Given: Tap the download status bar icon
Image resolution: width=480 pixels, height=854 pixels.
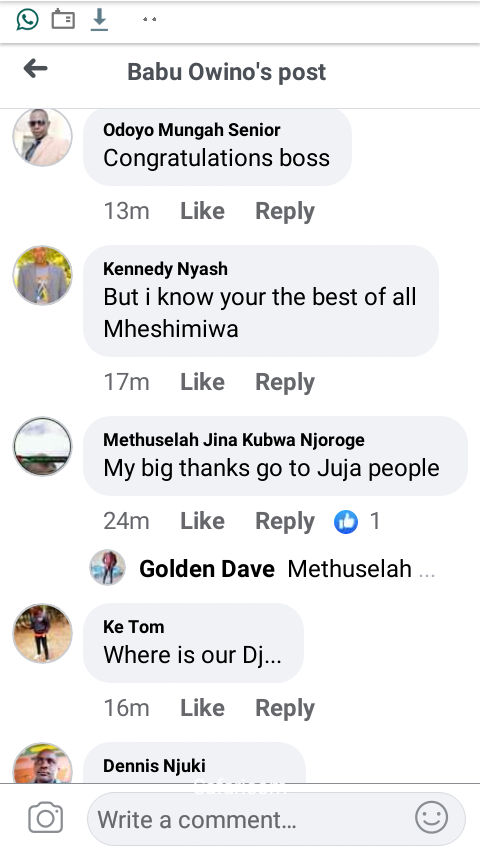Looking at the screenshot, I should (99, 20).
